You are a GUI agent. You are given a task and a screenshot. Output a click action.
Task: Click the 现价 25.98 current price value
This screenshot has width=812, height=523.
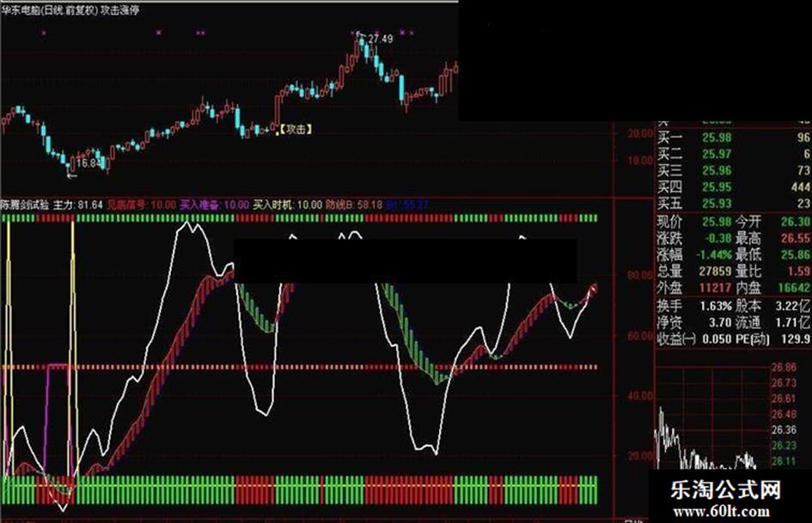coord(717,222)
